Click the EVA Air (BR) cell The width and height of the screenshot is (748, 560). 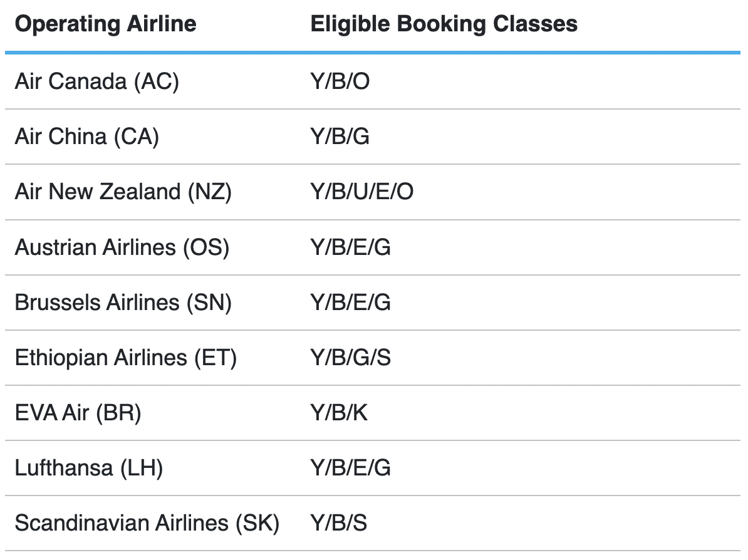tap(78, 413)
